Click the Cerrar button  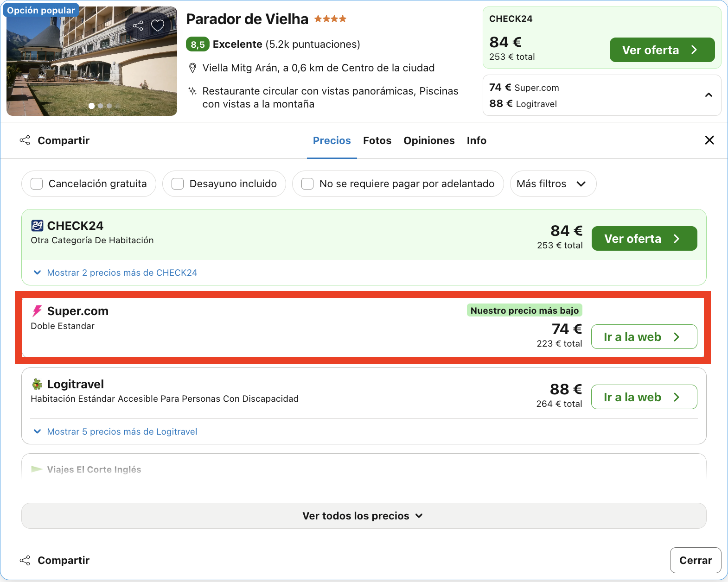tap(696, 560)
